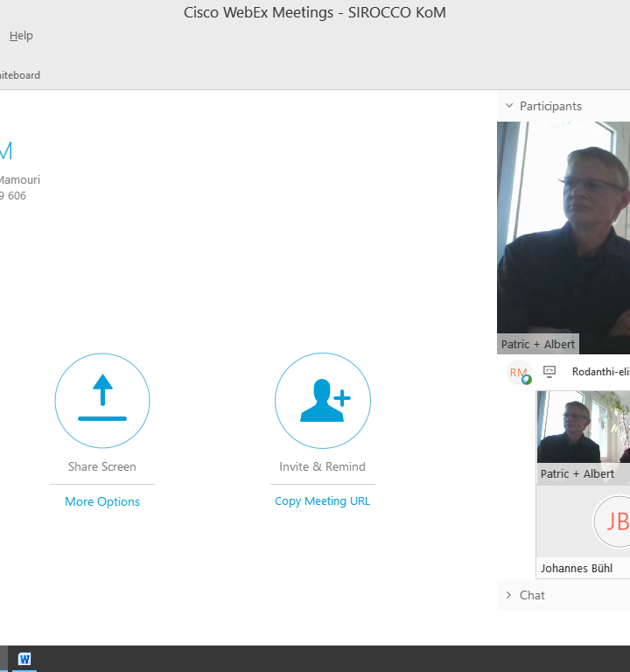Click the More Options link
The image size is (630, 672).
tap(102, 501)
